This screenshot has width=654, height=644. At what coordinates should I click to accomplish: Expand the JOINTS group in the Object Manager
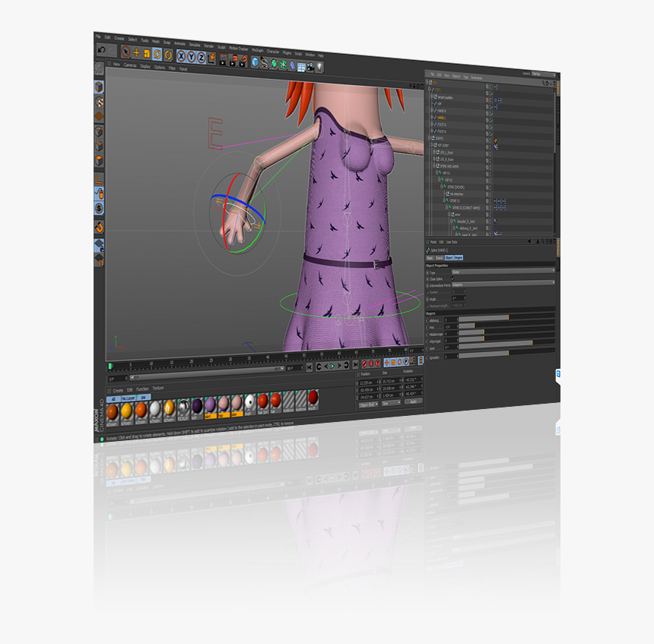pos(429,138)
